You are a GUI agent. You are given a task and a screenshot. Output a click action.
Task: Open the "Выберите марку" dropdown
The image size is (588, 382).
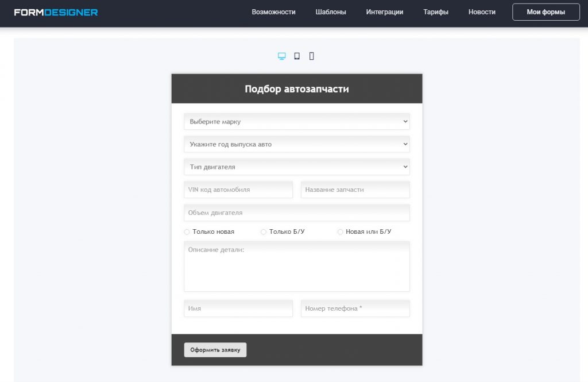(x=296, y=122)
